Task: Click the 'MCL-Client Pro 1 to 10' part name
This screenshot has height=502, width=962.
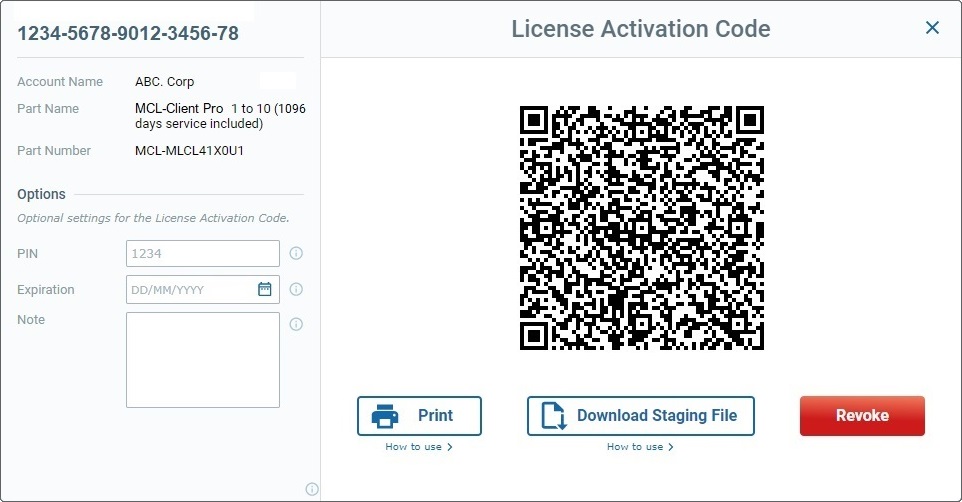Action: click(x=220, y=116)
